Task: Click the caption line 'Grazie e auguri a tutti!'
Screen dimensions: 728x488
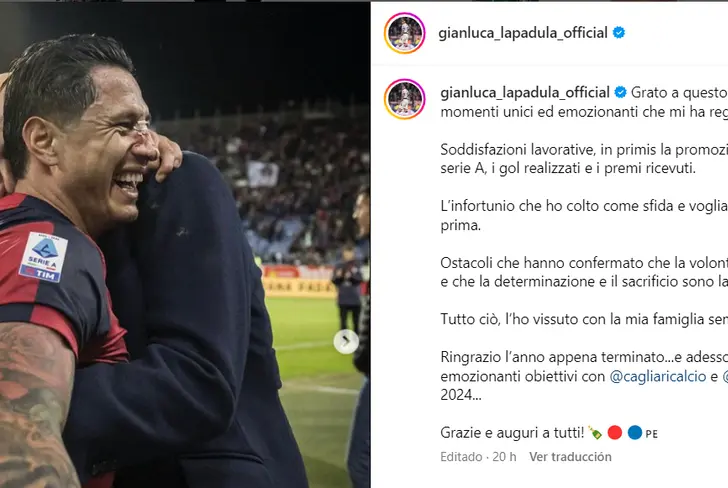Action: 512,433
